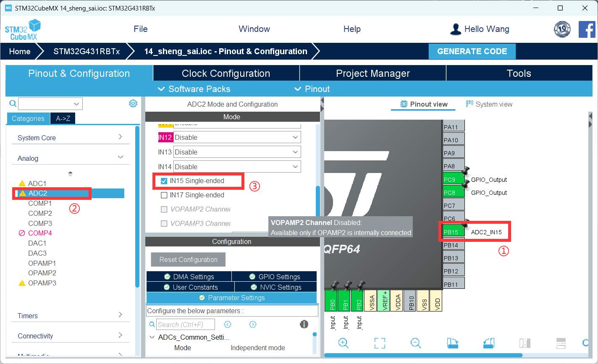Viewport: 598px width, 364px height.
Task: Click the PB2 input pin
Action: click(358, 301)
